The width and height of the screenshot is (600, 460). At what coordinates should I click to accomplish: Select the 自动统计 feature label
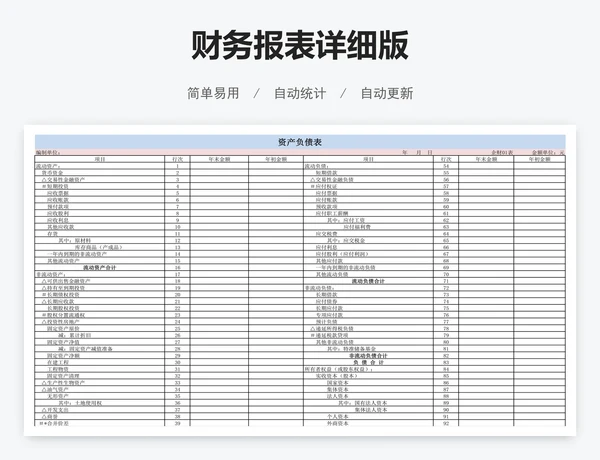click(x=300, y=93)
